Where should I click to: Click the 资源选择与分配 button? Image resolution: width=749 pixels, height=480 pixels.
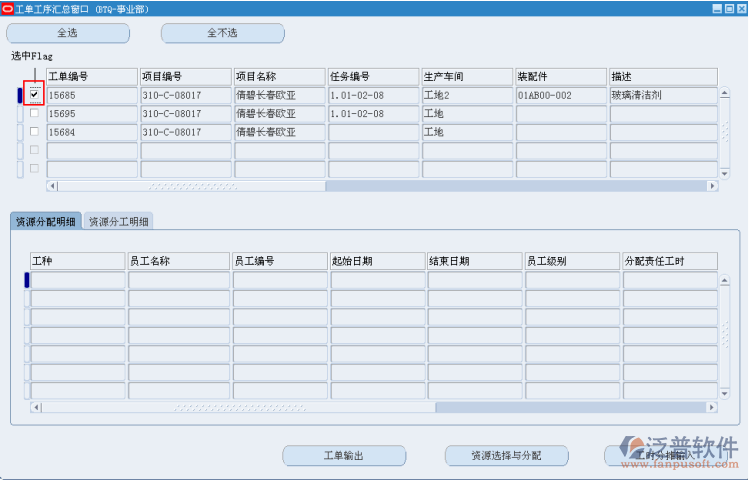(x=506, y=456)
